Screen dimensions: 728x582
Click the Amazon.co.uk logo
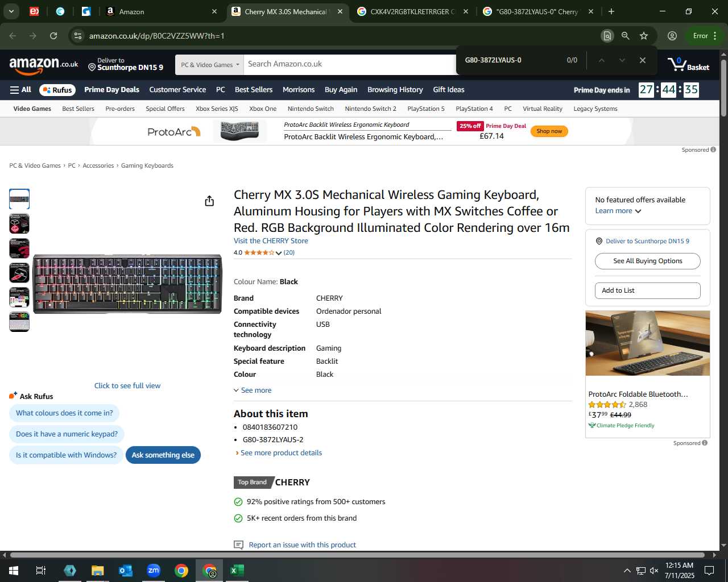44,65
